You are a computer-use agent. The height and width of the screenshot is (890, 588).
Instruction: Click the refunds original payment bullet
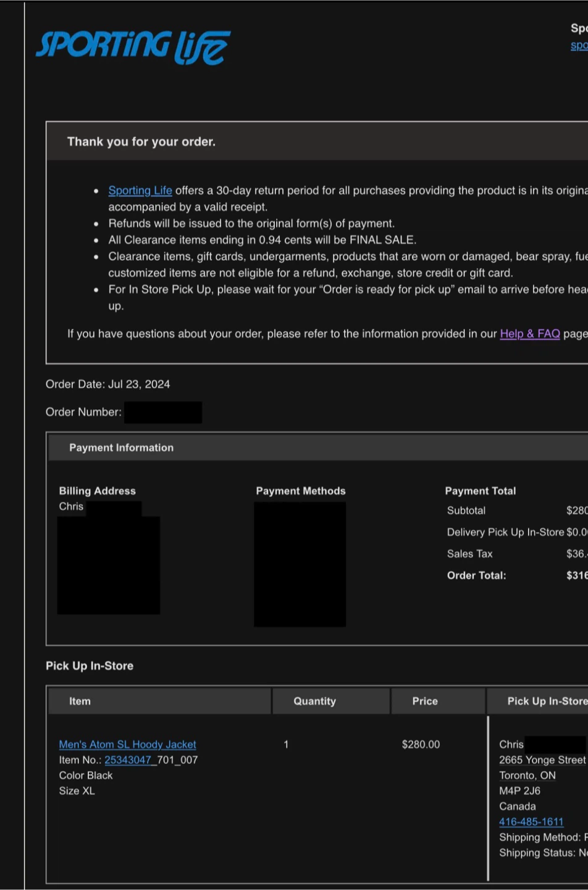click(x=251, y=223)
